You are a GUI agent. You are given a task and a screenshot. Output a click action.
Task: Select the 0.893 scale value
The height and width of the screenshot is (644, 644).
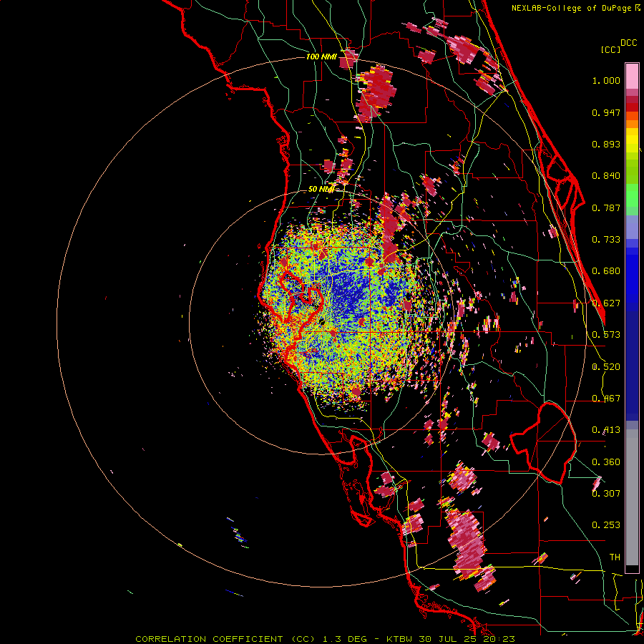pos(606,144)
